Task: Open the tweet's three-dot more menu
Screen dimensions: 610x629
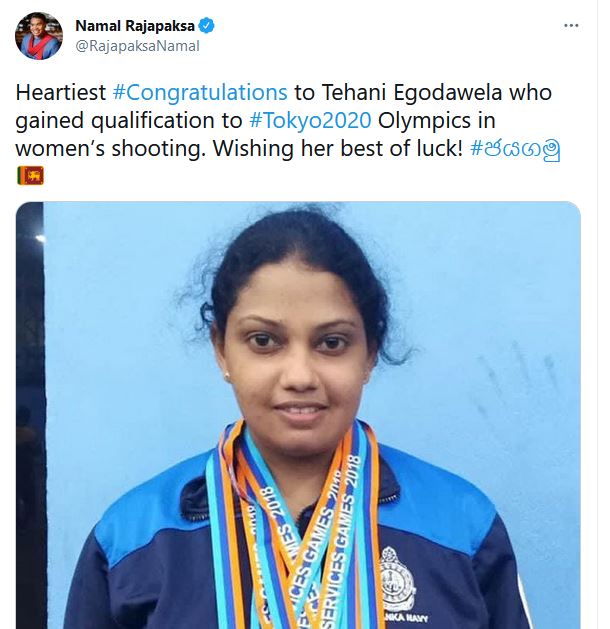Action: [x=571, y=26]
